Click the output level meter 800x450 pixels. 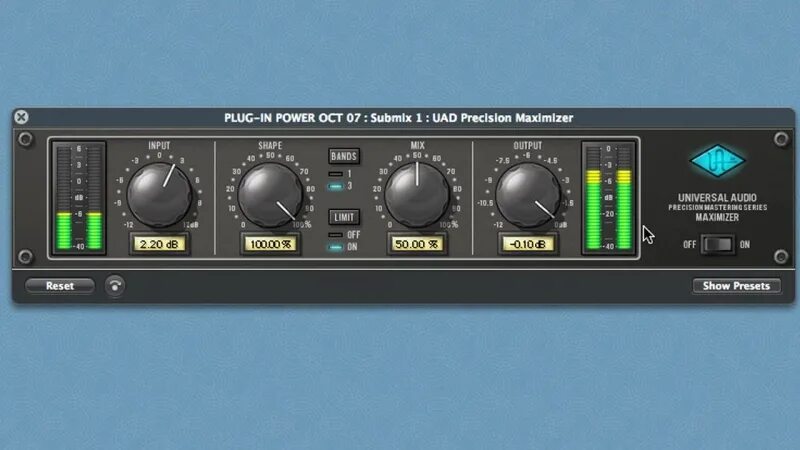pyautogui.click(x=609, y=197)
